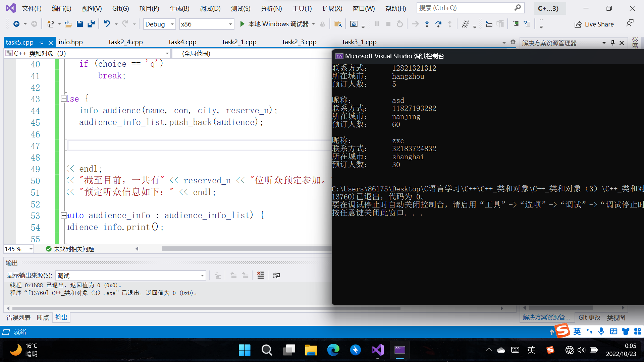
Task: Click the open file folder icon
Action: [x=68, y=24]
